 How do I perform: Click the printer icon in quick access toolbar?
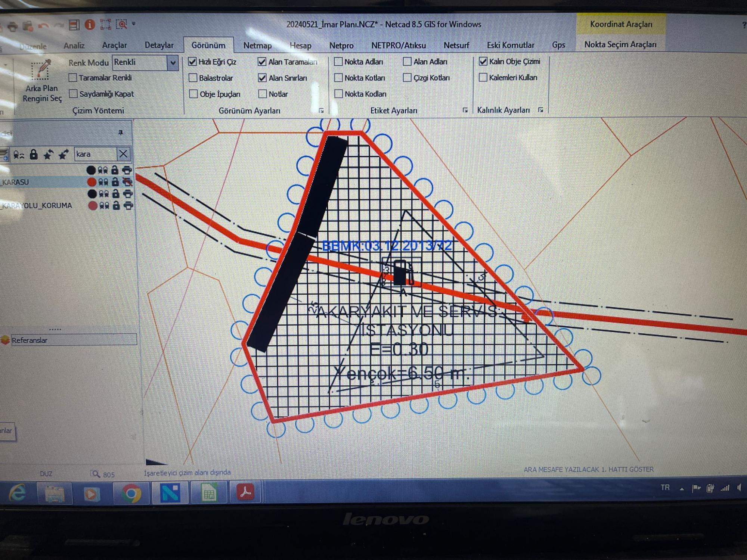13,26
